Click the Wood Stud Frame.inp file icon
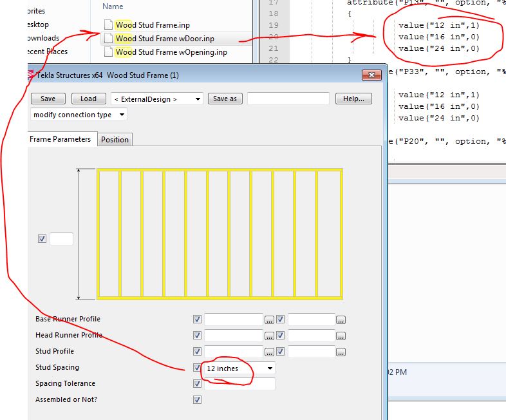This screenshot has height=420, width=506. 108,25
